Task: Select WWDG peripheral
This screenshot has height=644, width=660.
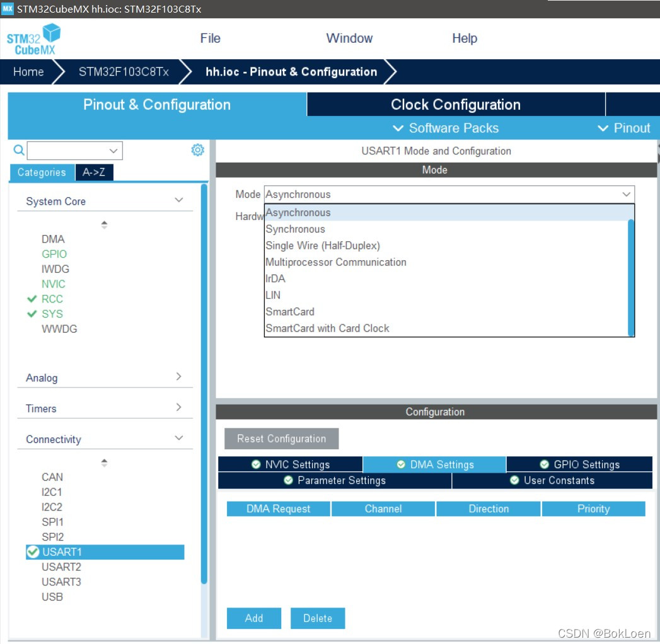Action: 59,329
